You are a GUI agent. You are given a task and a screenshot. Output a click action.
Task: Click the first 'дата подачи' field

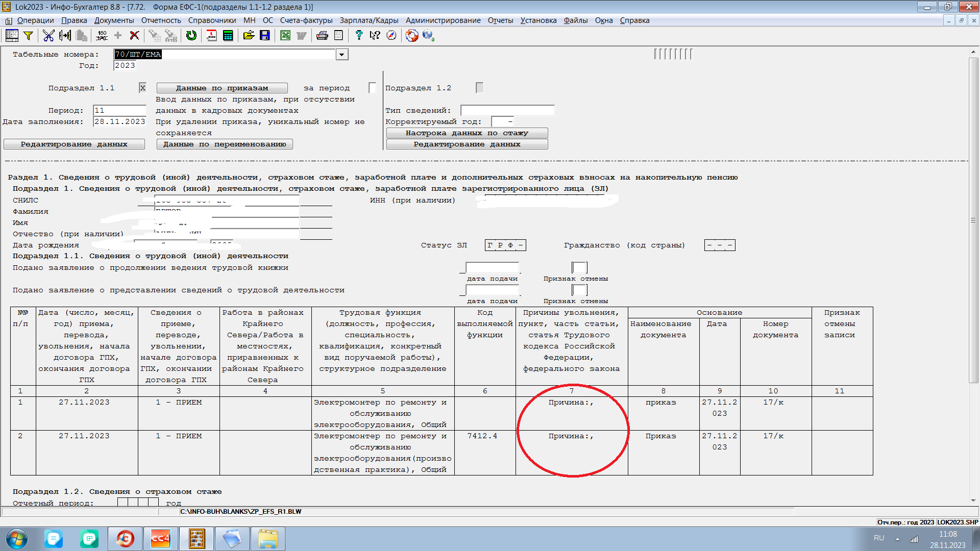tap(493, 268)
